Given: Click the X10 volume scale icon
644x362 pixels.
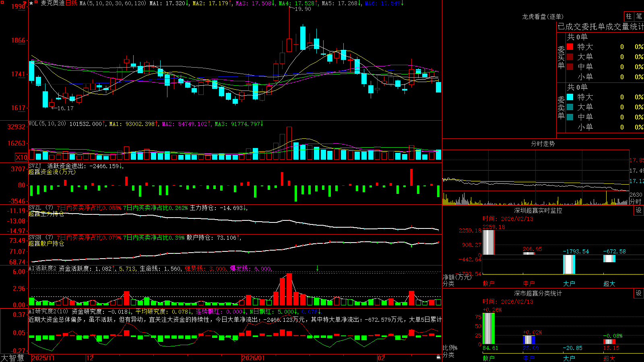Looking at the screenshot, I should pos(21,157).
